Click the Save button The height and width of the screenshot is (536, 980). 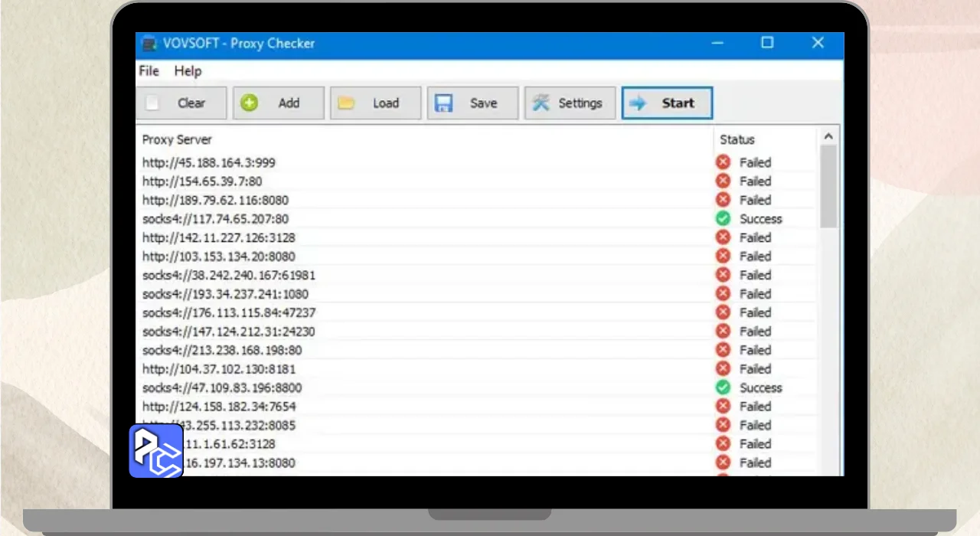[x=473, y=103]
